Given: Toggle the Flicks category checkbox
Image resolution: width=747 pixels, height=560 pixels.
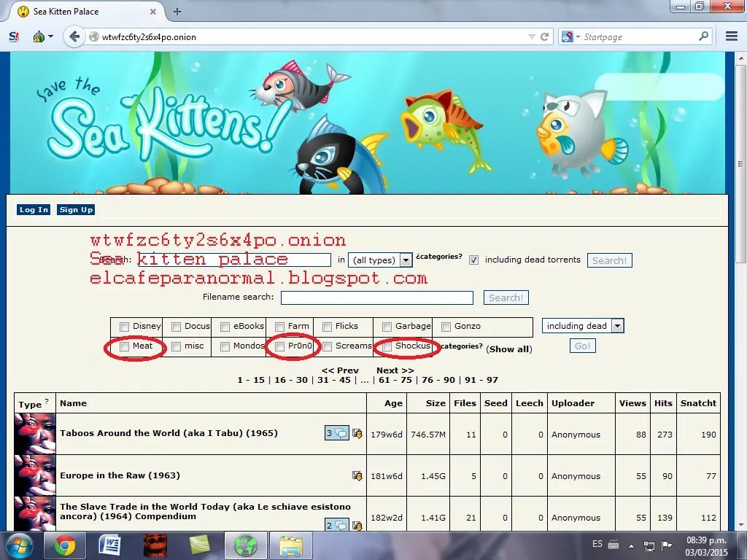Looking at the screenshot, I should tap(328, 327).
